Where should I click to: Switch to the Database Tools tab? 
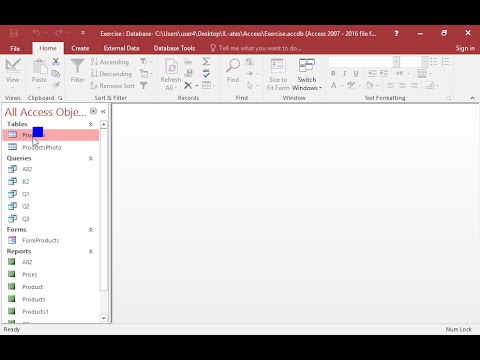tap(174, 48)
